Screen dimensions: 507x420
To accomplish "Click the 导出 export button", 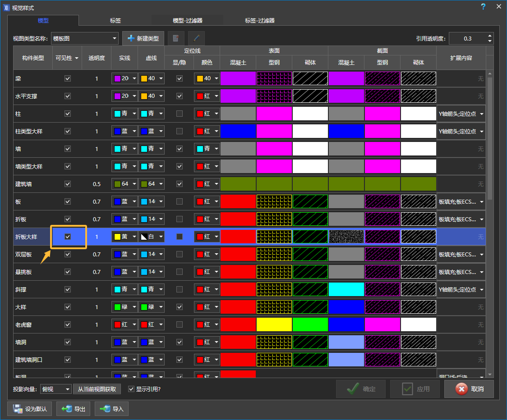I will (74, 409).
